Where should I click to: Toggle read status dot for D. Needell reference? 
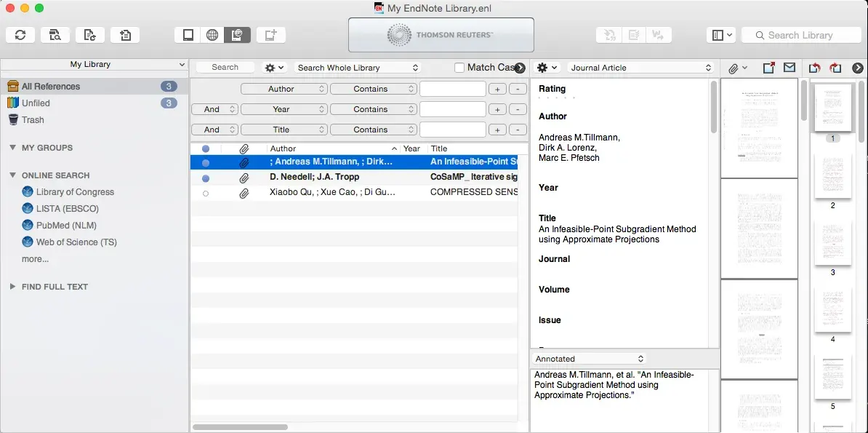(x=206, y=178)
